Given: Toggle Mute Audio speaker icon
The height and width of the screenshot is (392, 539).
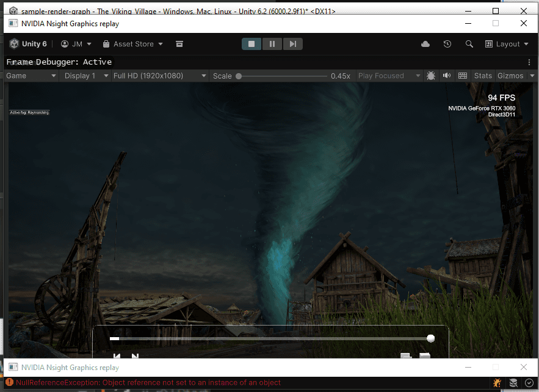Looking at the screenshot, I should tap(447, 76).
